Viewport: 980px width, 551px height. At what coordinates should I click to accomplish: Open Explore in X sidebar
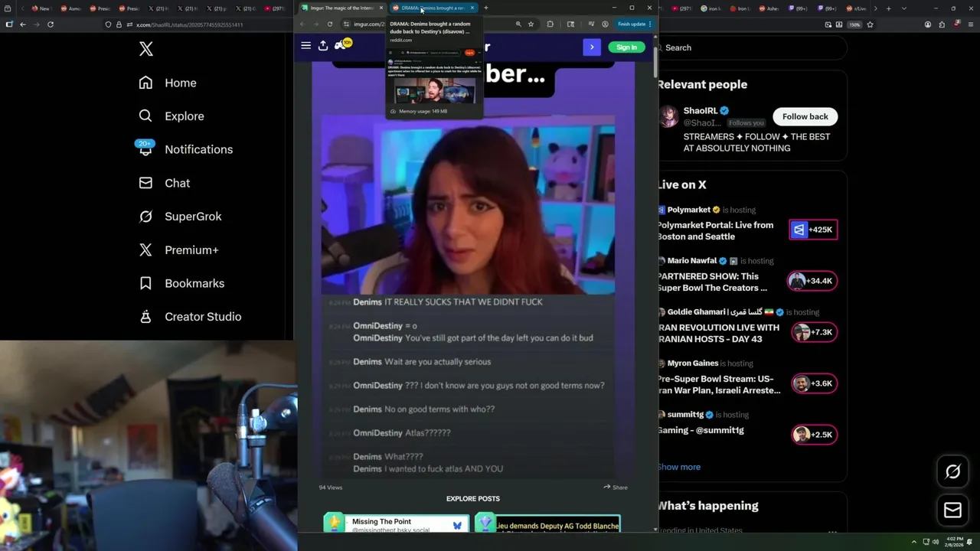(x=171, y=116)
